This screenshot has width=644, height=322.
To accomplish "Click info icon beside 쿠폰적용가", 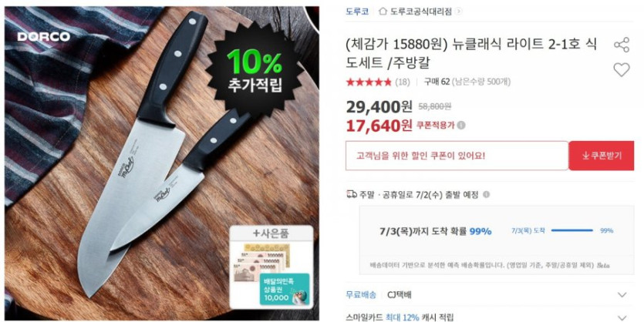I will [x=462, y=126].
